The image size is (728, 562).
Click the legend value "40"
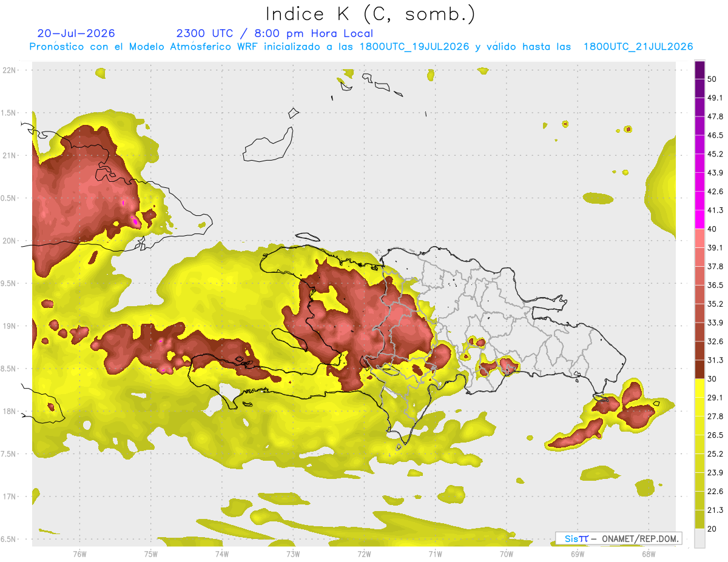coord(712,229)
